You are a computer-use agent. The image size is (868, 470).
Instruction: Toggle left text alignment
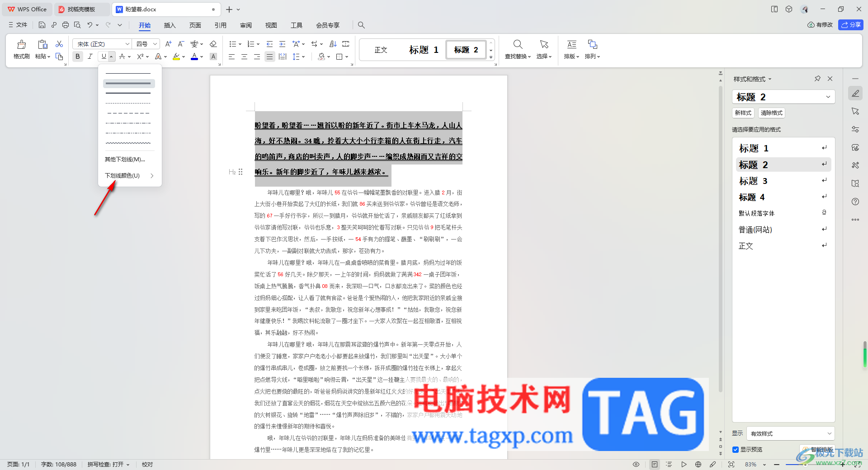[231, 56]
